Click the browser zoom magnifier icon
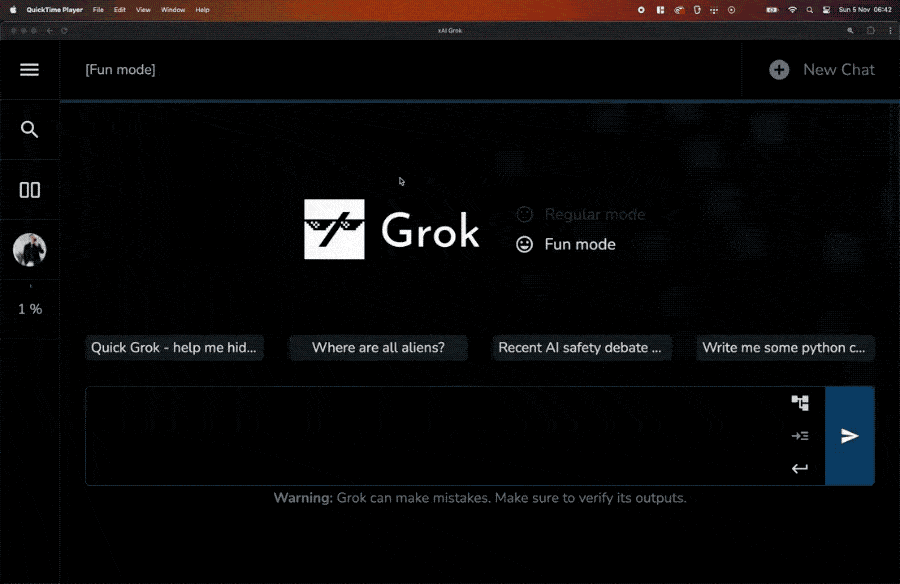The width and height of the screenshot is (900, 584). tap(850, 30)
